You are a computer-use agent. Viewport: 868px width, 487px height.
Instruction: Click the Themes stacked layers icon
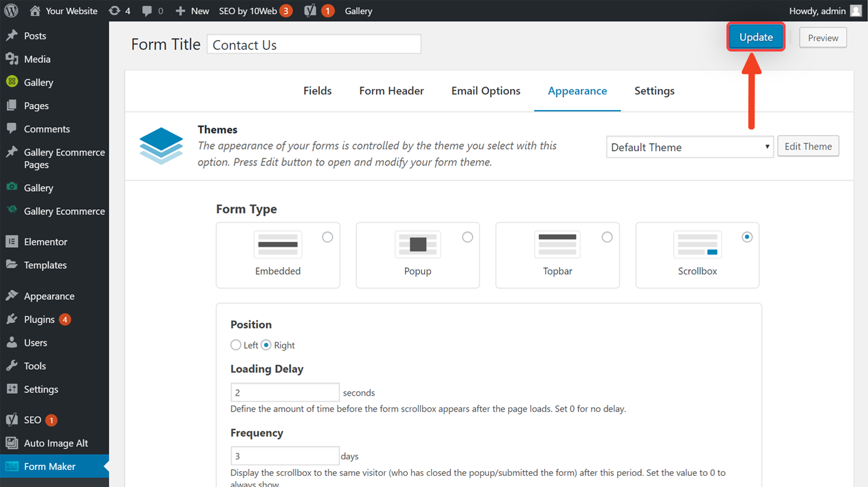coord(161,146)
